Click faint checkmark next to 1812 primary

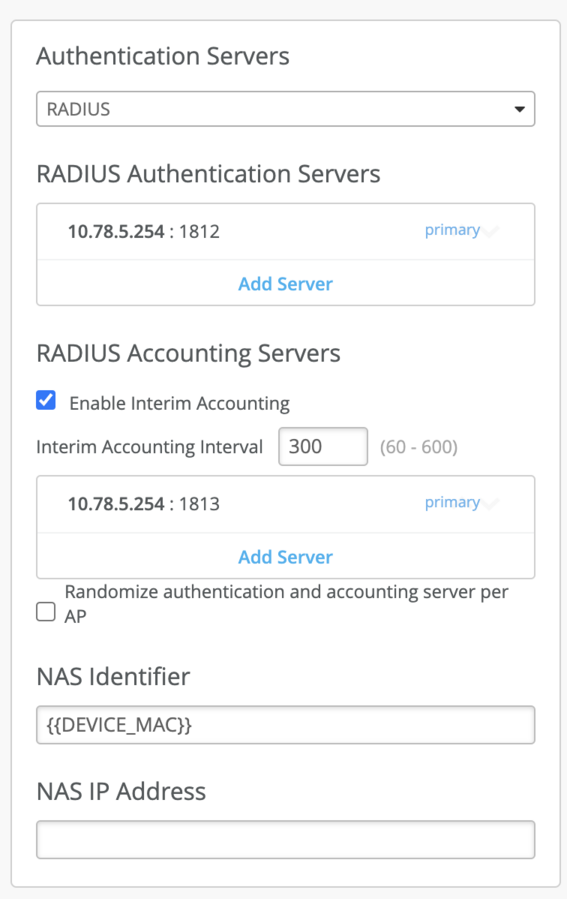(x=490, y=231)
